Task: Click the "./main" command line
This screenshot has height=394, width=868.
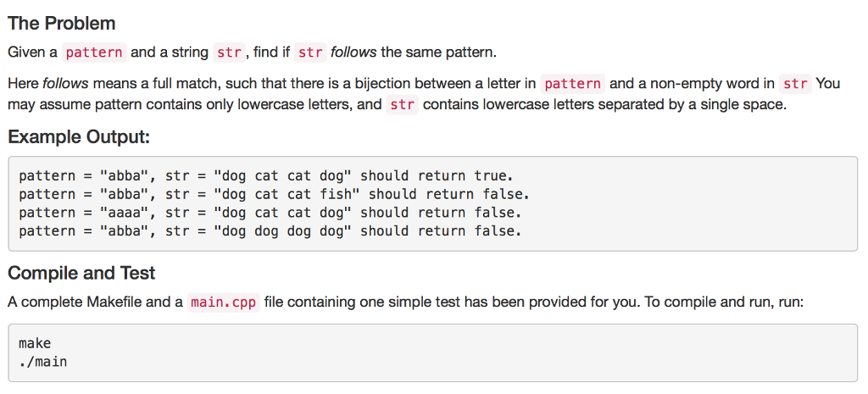Action: 42,362
